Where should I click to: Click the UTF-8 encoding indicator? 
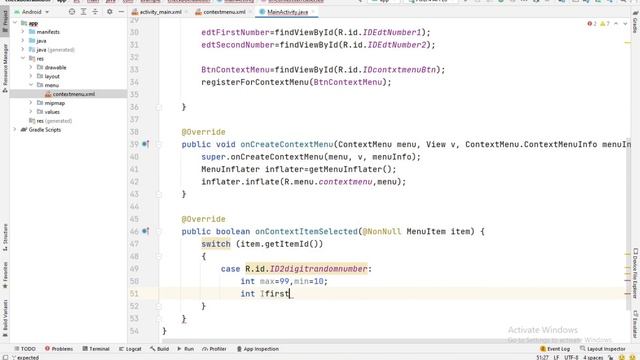pyautogui.click(x=571, y=358)
